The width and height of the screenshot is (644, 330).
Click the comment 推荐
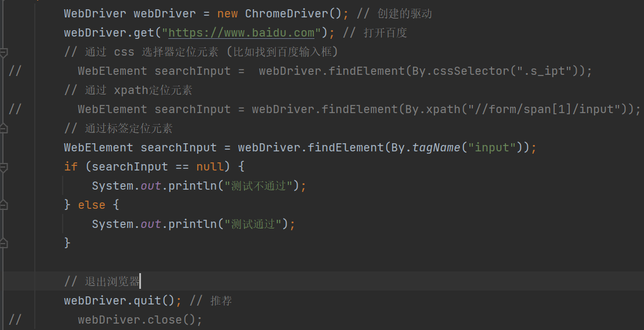point(211,300)
